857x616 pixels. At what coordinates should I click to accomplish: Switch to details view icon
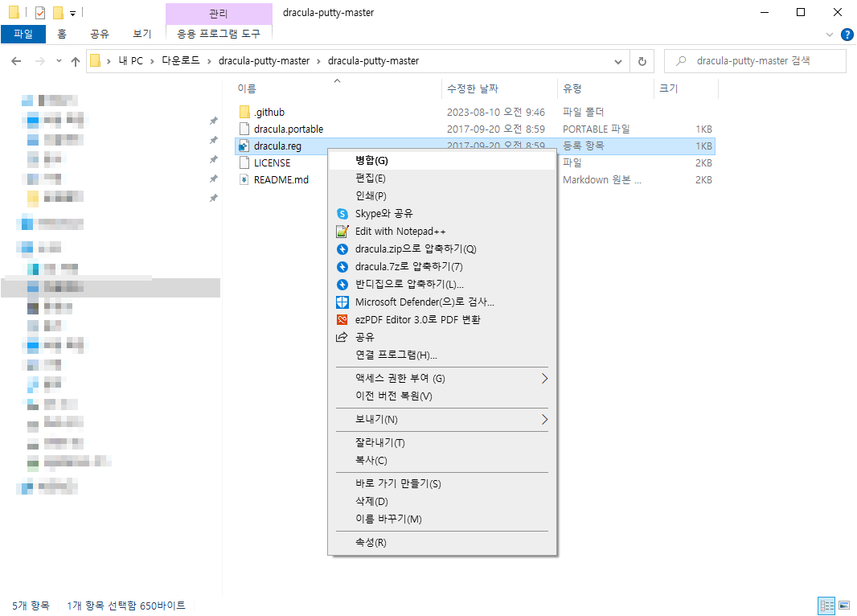coord(826,606)
